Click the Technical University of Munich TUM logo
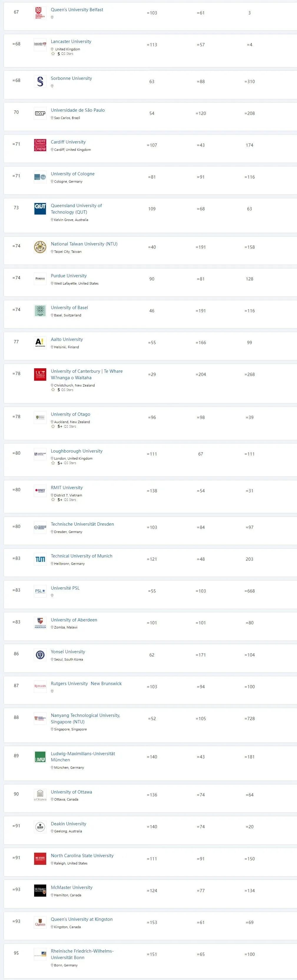Image resolution: width=297 pixels, height=980 pixels. click(x=40, y=559)
